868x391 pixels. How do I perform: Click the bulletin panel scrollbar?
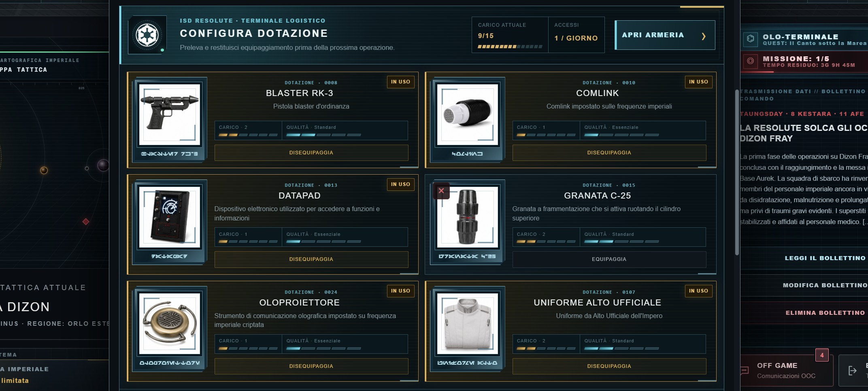[x=737, y=172]
